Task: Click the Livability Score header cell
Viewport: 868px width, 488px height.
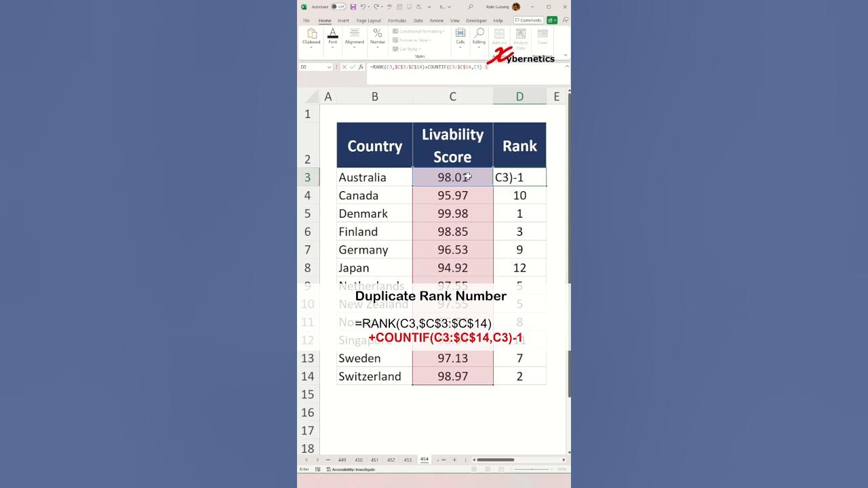Action: click(452, 145)
